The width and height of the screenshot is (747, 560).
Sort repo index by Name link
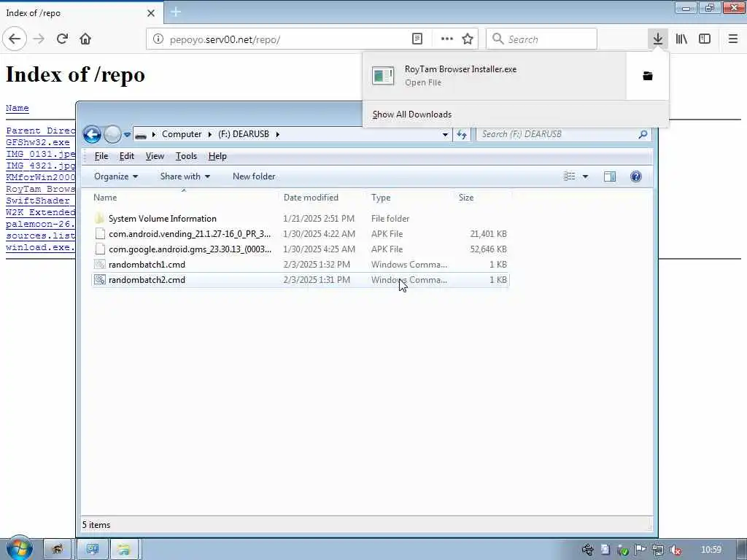tap(18, 108)
